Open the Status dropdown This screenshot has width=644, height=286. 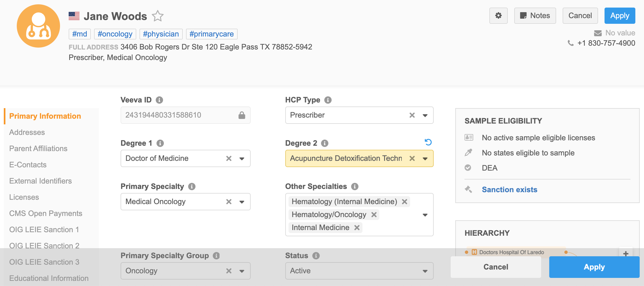(x=425, y=271)
